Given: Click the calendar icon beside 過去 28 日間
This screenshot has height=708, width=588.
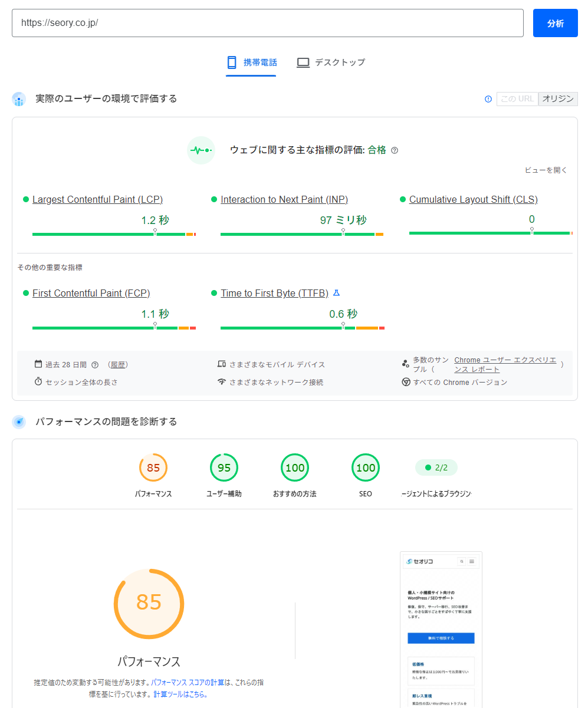Looking at the screenshot, I should click(x=38, y=364).
